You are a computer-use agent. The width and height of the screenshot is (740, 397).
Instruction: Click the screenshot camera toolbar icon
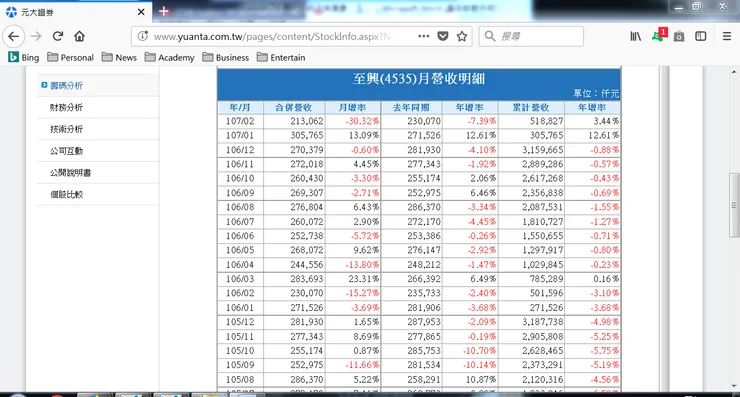coord(679,36)
